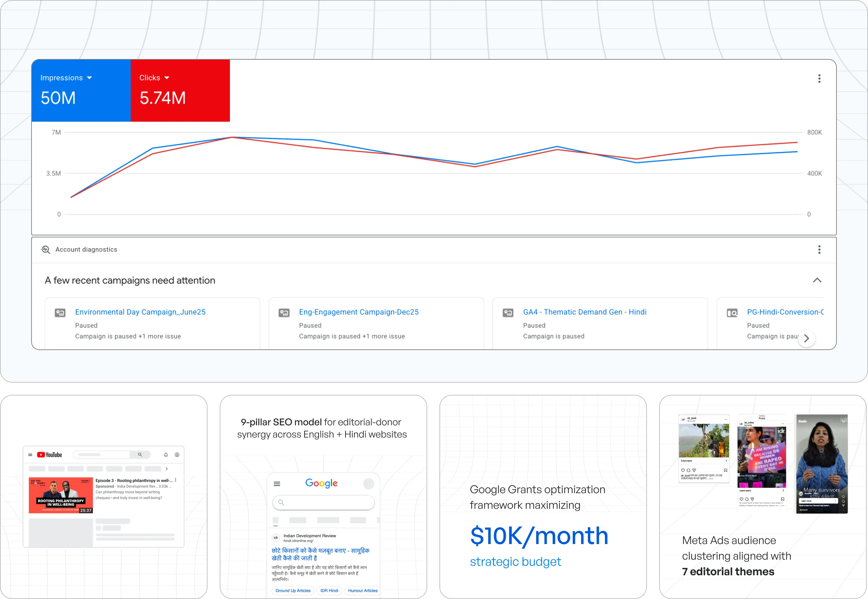
Task: Open Account diagnostics three-dot menu
Action: (x=819, y=250)
